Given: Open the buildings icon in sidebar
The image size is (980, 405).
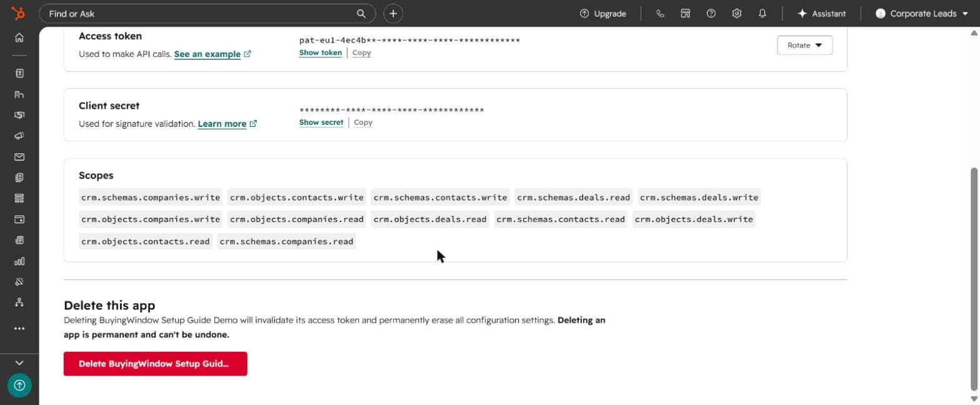Looking at the screenshot, I should pos(19,94).
